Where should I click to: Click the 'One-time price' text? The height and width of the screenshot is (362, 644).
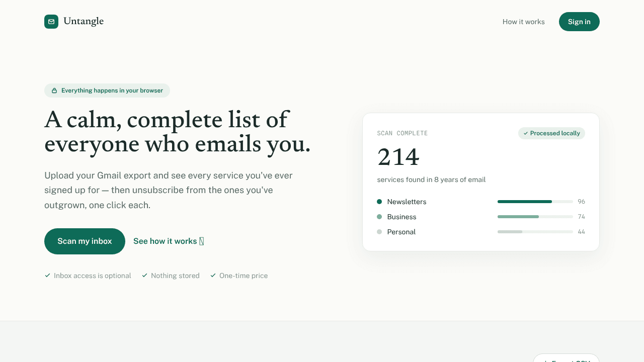pos(244,276)
